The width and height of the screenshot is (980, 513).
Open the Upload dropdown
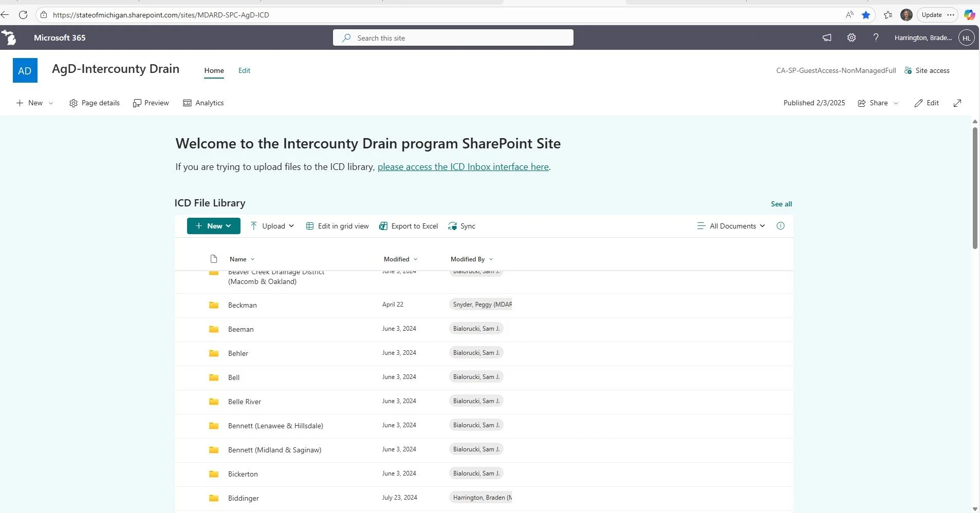pos(271,226)
